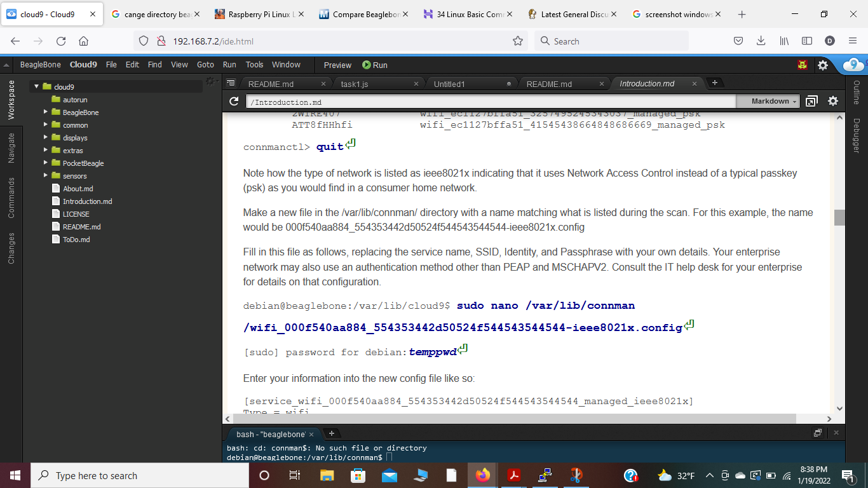Open the workspace tree settings gear
The width and height of the screenshot is (868, 488).
pos(210,81)
